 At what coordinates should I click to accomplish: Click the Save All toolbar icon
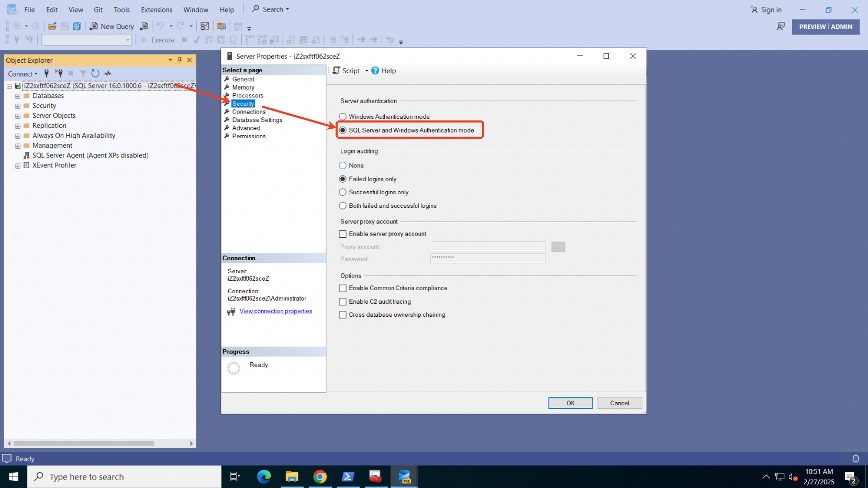pyautogui.click(x=77, y=26)
